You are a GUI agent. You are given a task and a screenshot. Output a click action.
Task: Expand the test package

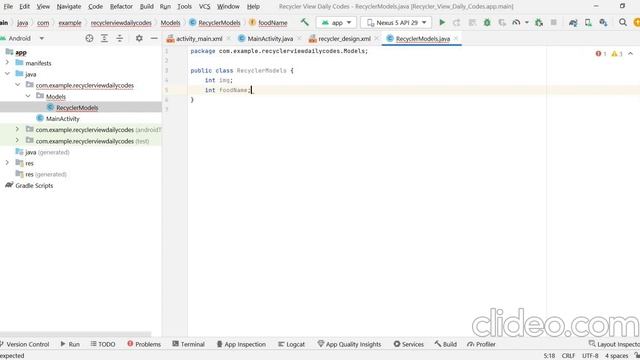pos(17,140)
